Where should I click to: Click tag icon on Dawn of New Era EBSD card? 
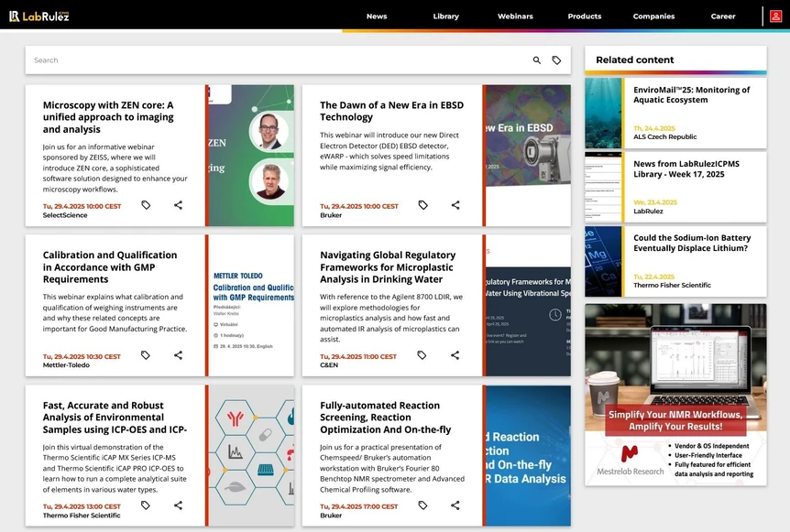422,205
